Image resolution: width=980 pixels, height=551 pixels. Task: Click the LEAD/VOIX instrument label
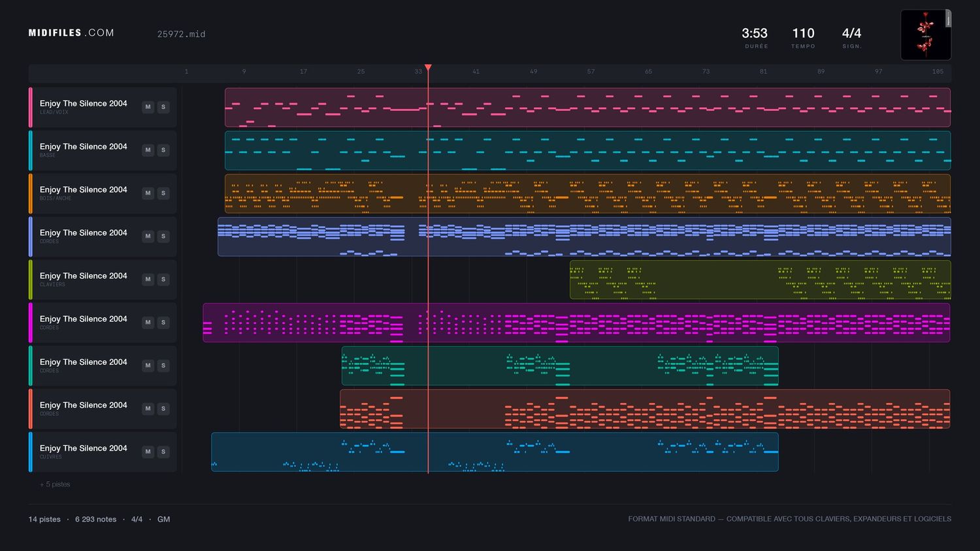pyautogui.click(x=54, y=112)
